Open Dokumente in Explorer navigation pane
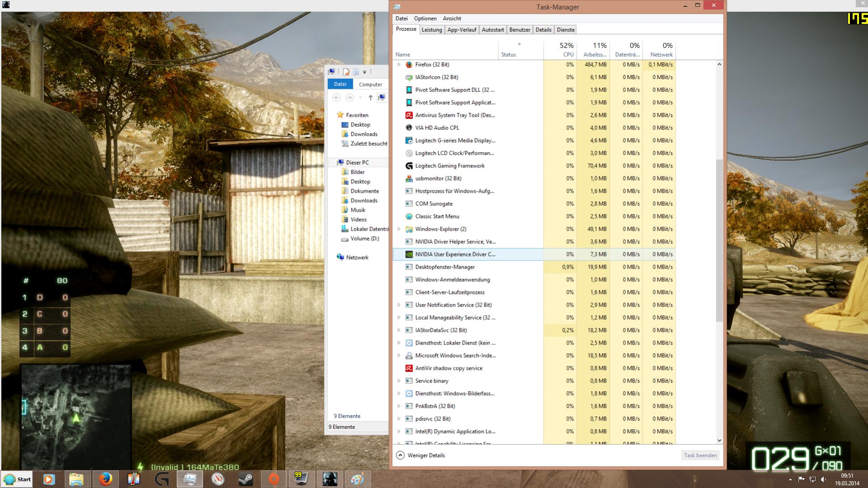Screen dimensions: 868x488 point(364,191)
